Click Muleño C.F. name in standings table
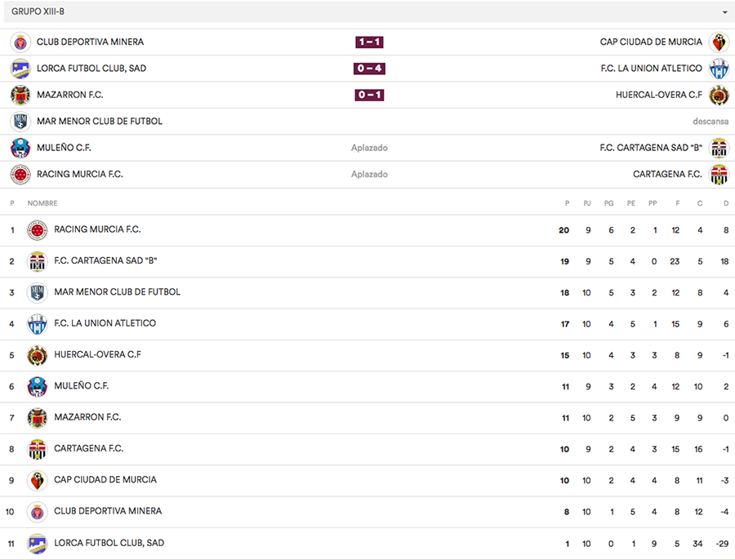Image resolution: width=735 pixels, height=560 pixels. tap(81, 386)
